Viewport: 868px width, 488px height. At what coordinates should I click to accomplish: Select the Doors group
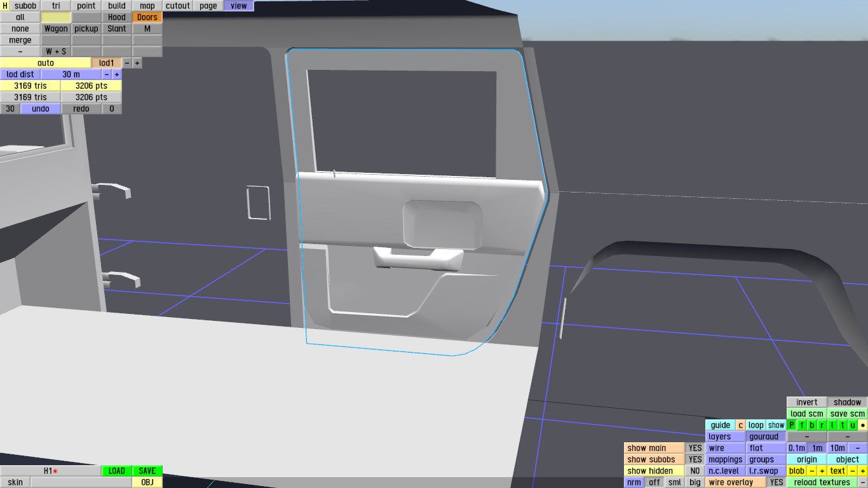coord(147,17)
